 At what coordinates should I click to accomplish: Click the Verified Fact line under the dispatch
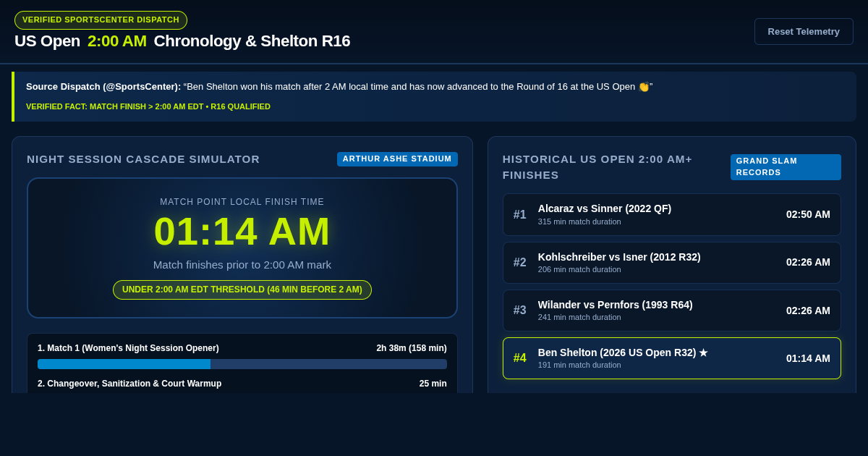pyautogui.click(x=148, y=106)
